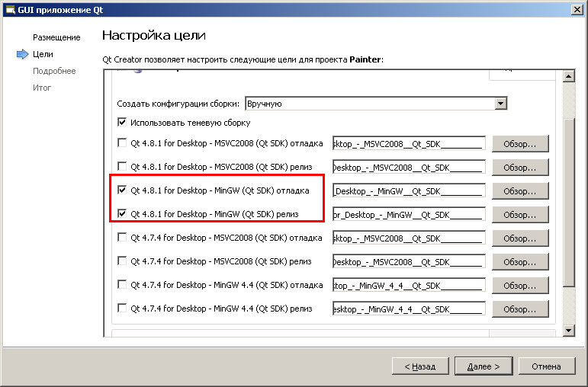This screenshot has width=588, height=387.
Task: Open the build configurations combo box
Action: coord(376,104)
